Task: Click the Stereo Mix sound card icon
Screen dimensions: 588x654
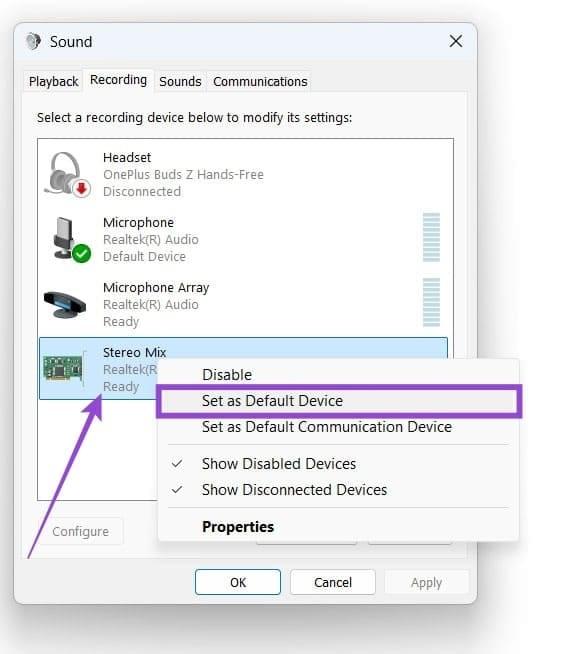Action: point(64,368)
